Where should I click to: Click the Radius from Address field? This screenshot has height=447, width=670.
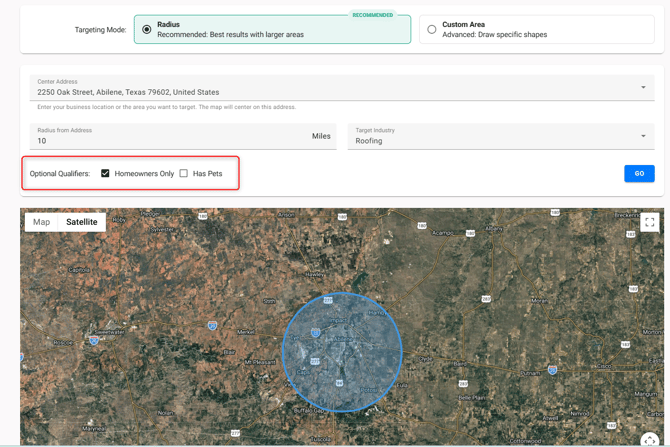[x=170, y=141]
